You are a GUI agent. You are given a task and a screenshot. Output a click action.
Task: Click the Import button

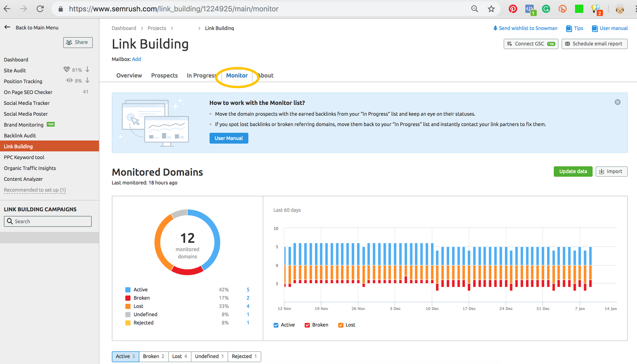(x=611, y=171)
